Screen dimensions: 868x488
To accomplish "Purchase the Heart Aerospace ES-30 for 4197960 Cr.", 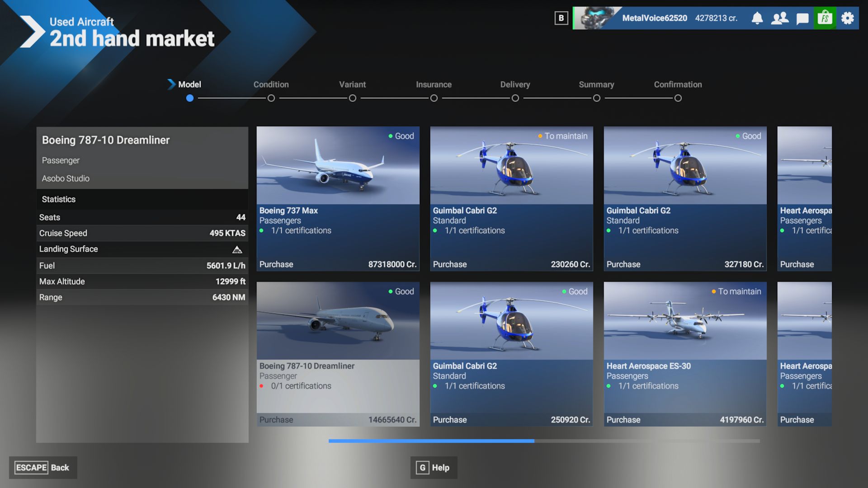I will (x=685, y=420).
